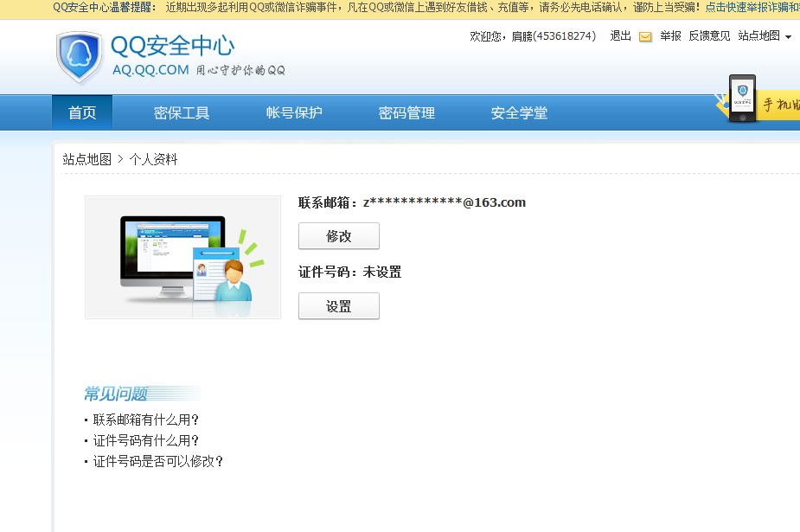Click the QQ Security Center shield logo

(x=79, y=57)
